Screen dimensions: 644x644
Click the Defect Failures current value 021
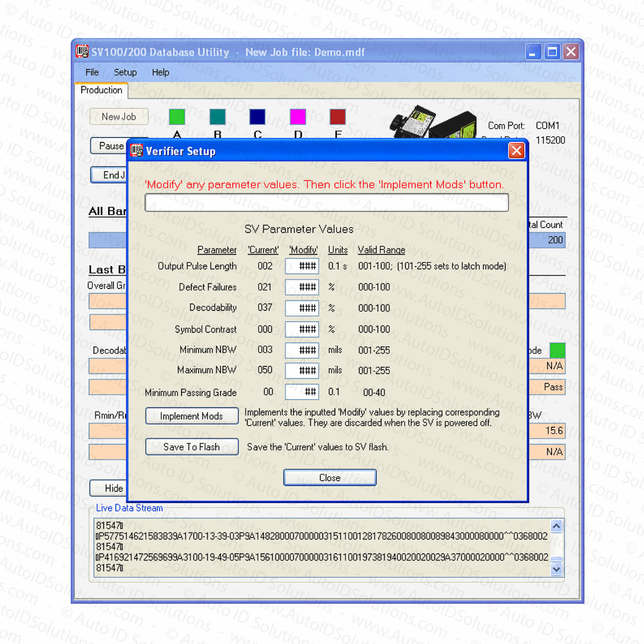point(265,287)
